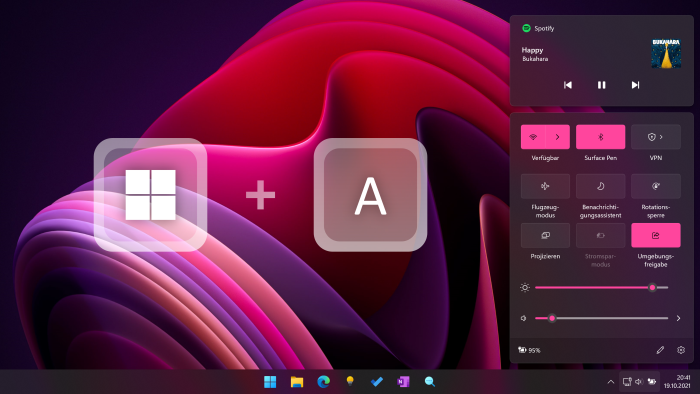Skip to the next Spotify track

coord(635,85)
